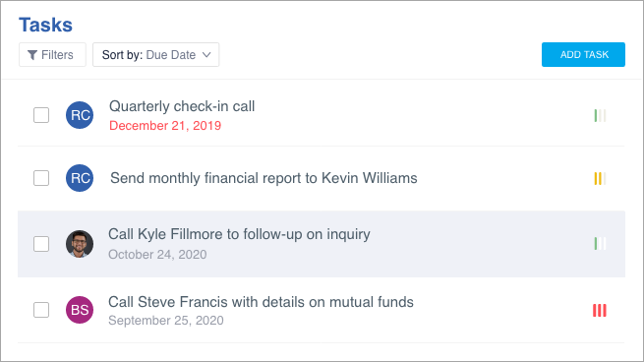This screenshot has width=644, height=362.
Task: Click the ADD TASK button
Action: [x=583, y=55]
